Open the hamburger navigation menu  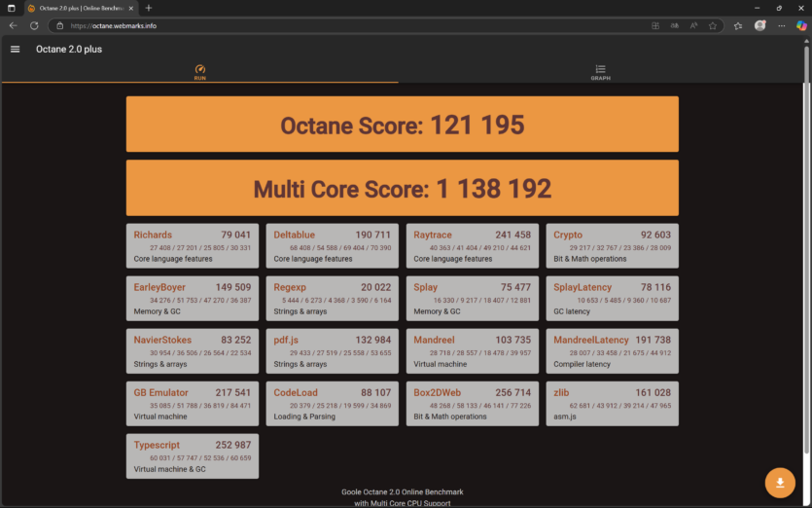[15, 50]
